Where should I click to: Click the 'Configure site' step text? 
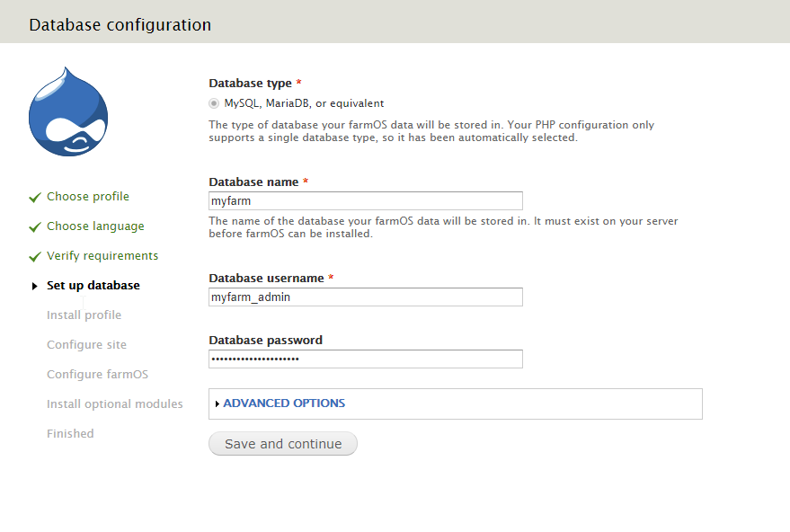coord(86,345)
